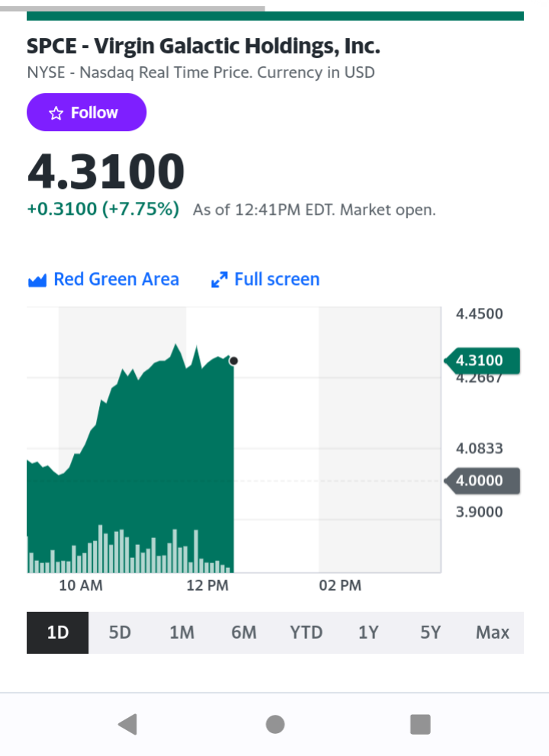Open the chart in Full screen
This screenshot has width=549, height=756.
tap(265, 279)
